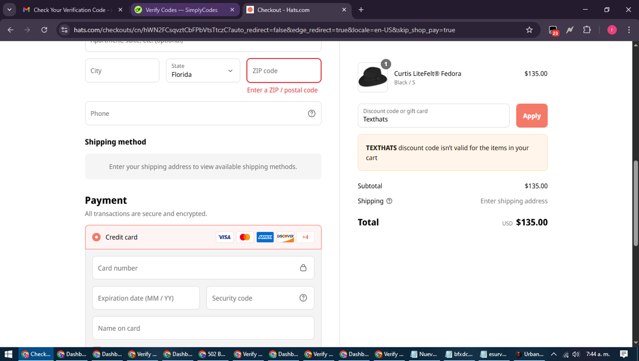Click the taskbar clock showing 7:44 a.m.
The image size is (639, 361).
pyautogui.click(x=598, y=354)
